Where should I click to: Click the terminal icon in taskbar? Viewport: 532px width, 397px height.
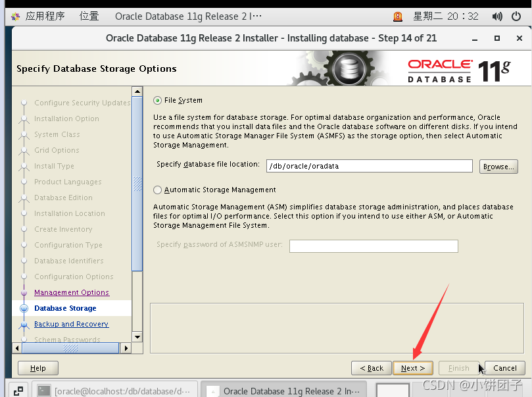[44, 391]
